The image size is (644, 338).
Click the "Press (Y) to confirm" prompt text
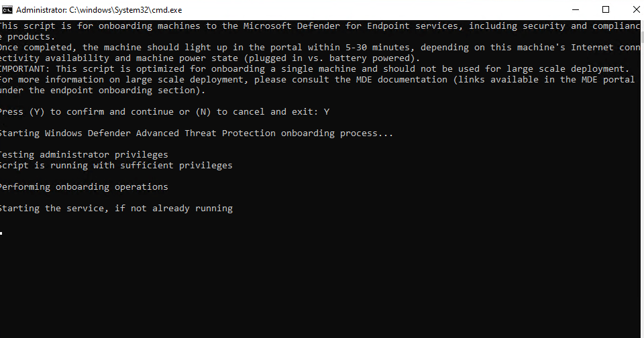(x=52, y=111)
